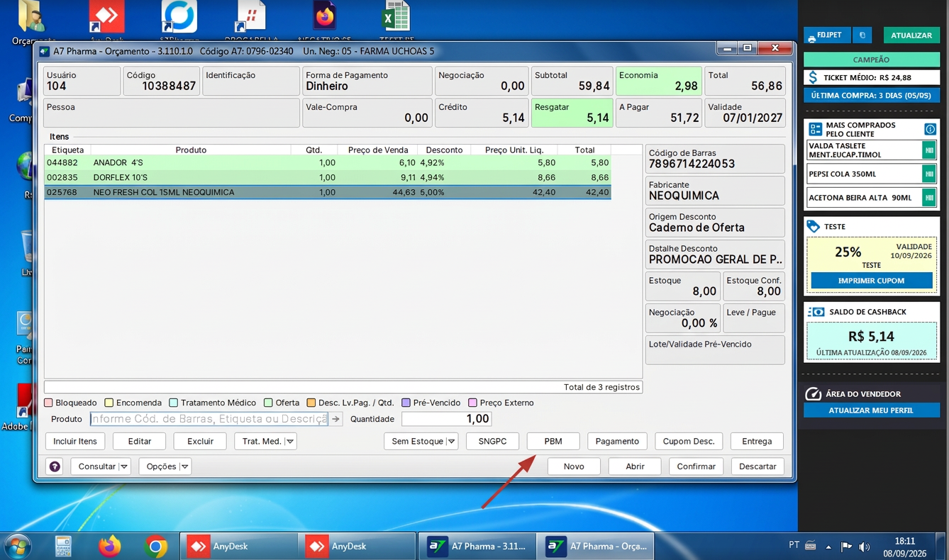This screenshot has width=949, height=560.
Task: Click the help question mark icon
Action: coord(55,466)
